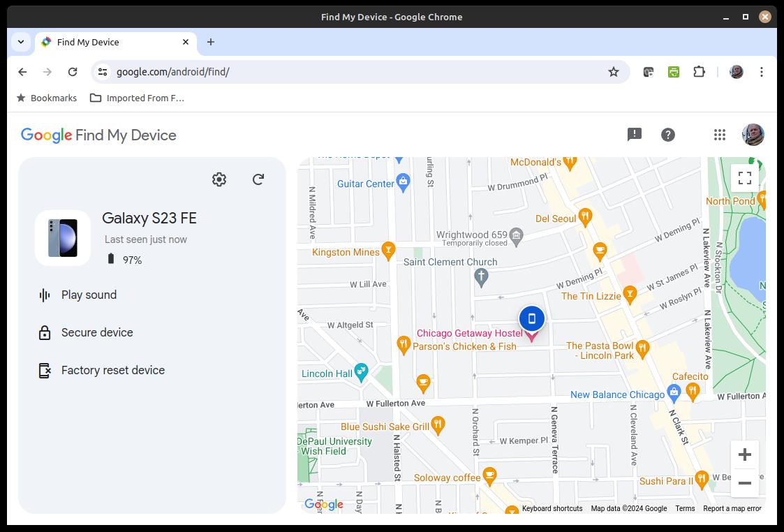Open Keyboard shortcuts on the map
Image resolution: width=784 pixels, height=532 pixels.
pyautogui.click(x=552, y=508)
